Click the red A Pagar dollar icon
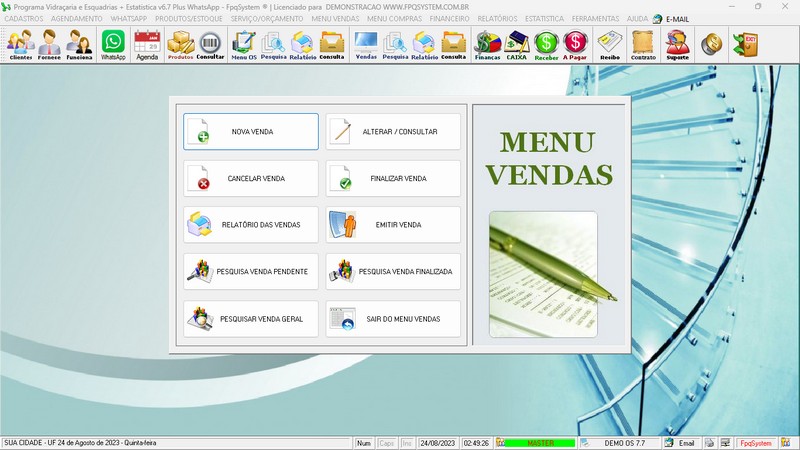The width and height of the screenshot is (800, 450). pos(575,45)
